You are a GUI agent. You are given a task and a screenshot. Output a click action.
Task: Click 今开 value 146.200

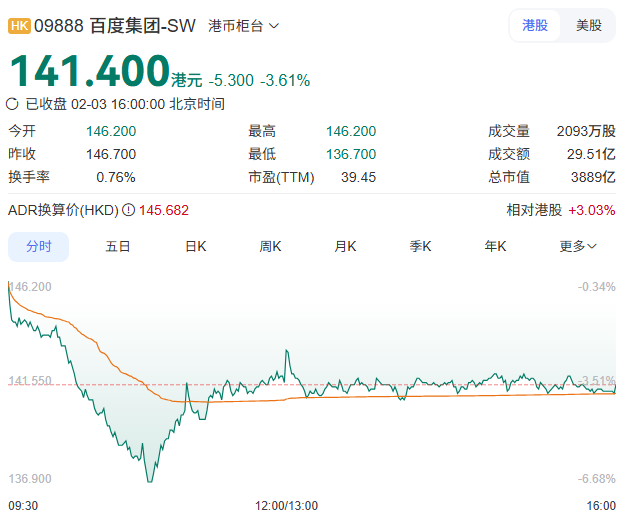(x=111, y=131)
